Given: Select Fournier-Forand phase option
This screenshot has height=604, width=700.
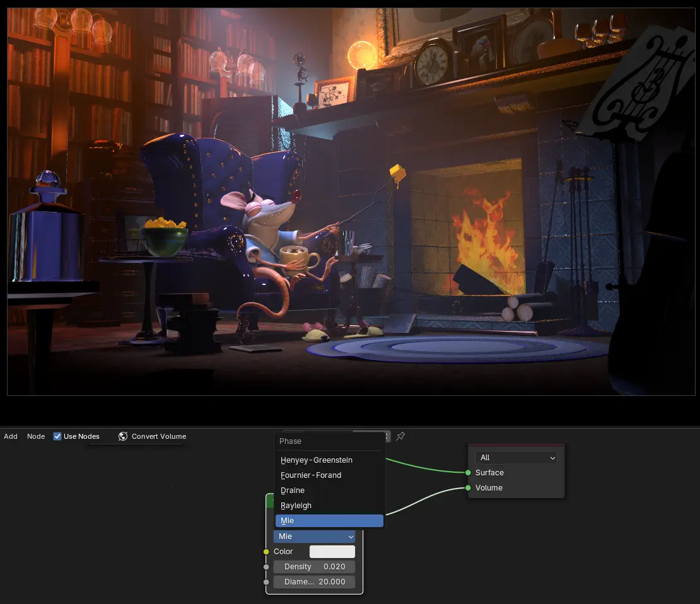Looking at the screenshot, I should click(329, 475).
